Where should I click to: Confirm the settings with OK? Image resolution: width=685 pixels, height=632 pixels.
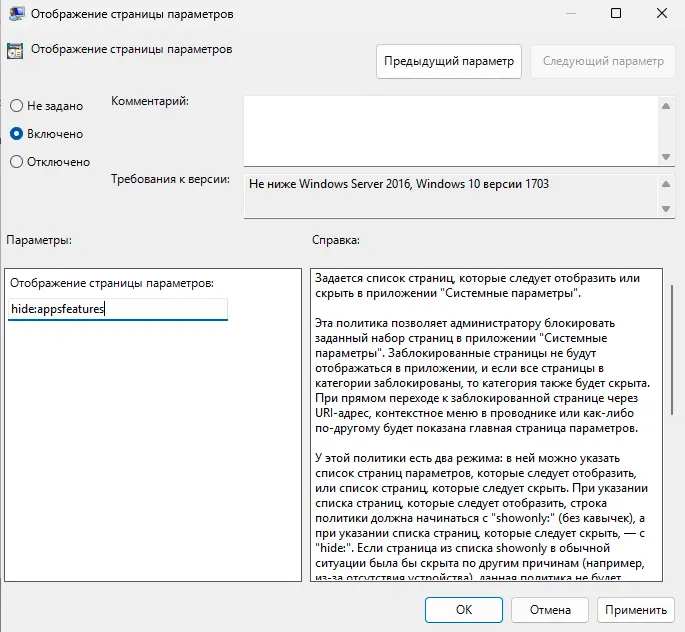coord(463,609)
